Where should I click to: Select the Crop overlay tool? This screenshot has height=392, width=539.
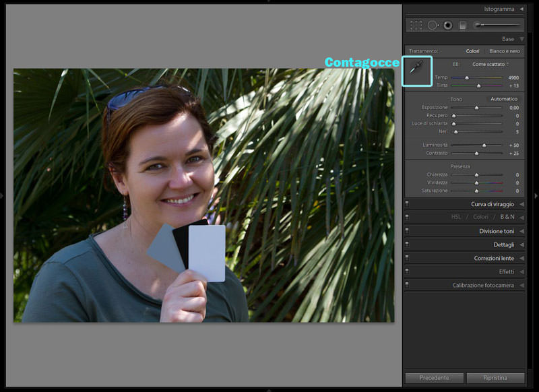[x=416, y=25]
